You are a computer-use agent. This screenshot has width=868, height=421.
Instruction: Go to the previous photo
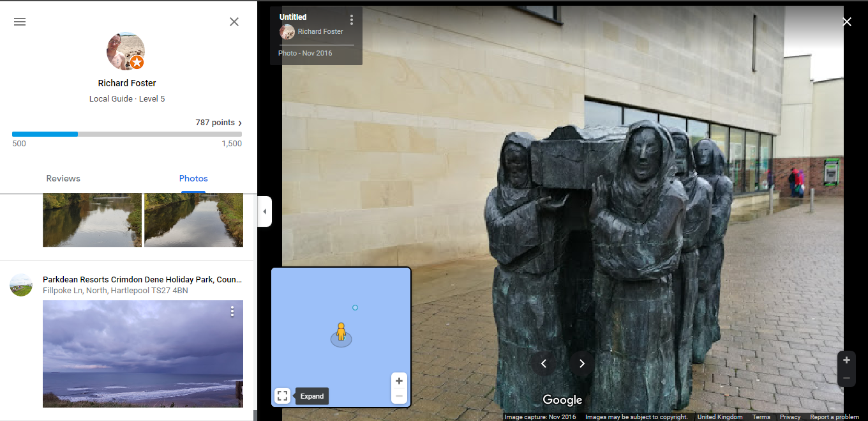pyautogui.click(x=544, y=364)
